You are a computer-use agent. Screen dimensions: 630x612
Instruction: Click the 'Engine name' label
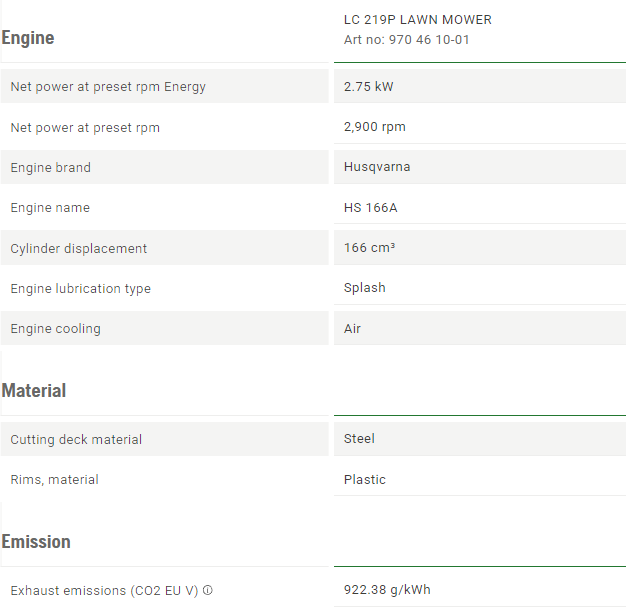tap(50, 208)
